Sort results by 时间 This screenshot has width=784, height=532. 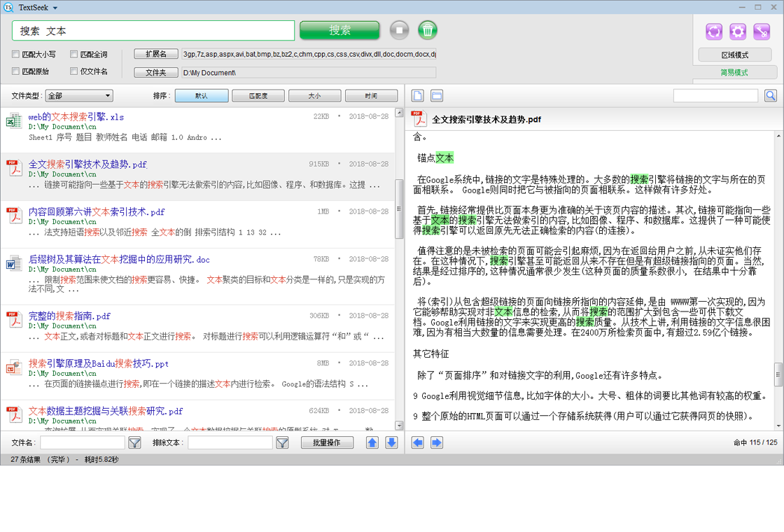point(371,95)
